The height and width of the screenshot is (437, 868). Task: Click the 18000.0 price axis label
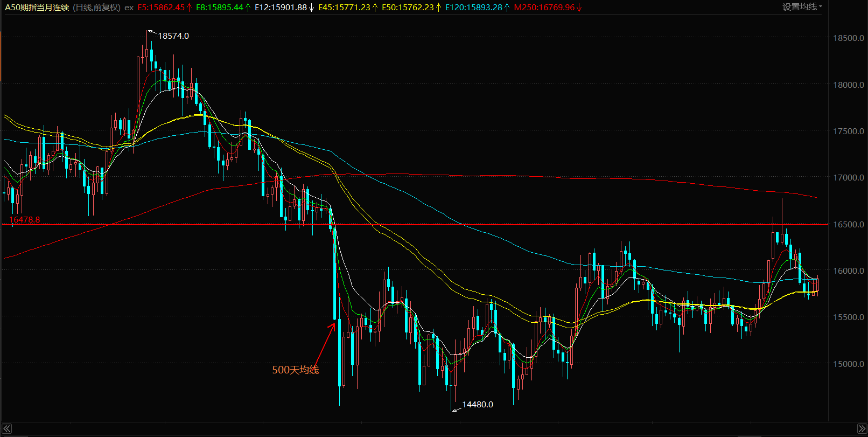(x=849, y=85)
